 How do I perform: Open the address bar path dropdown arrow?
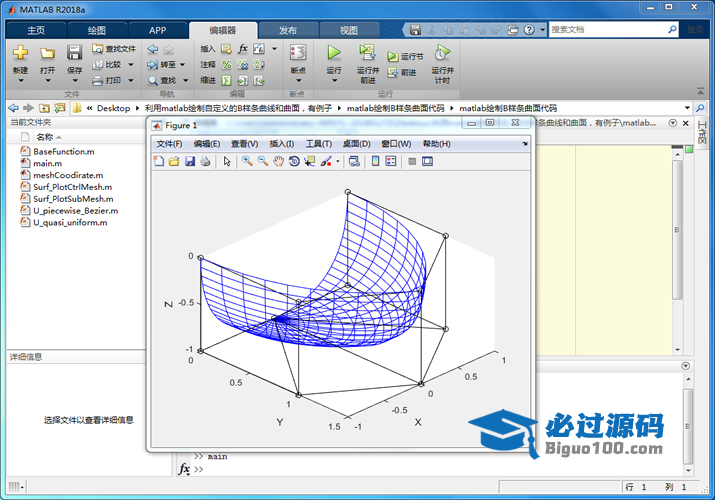point(687,108)
